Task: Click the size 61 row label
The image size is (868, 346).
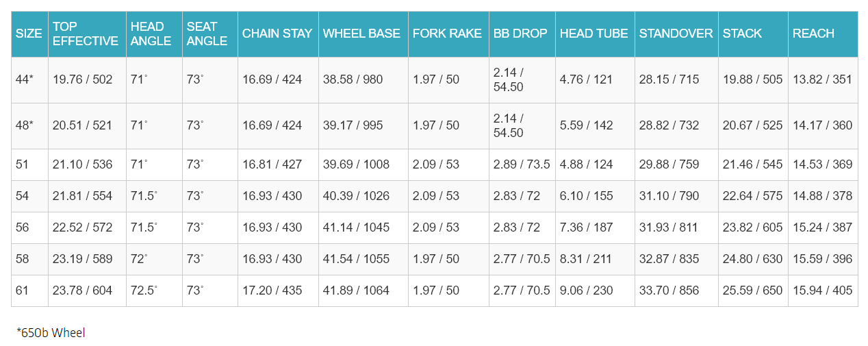Action: point(23,291)
